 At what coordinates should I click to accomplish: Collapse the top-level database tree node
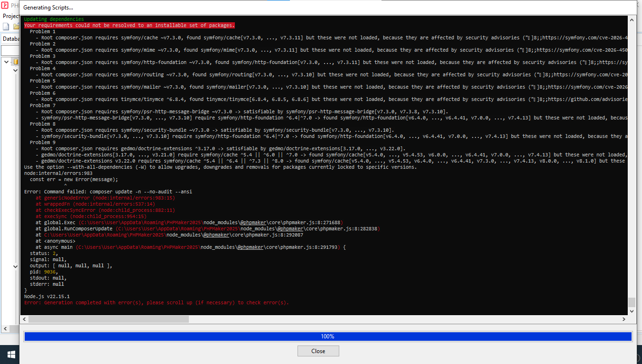[7, 62]
